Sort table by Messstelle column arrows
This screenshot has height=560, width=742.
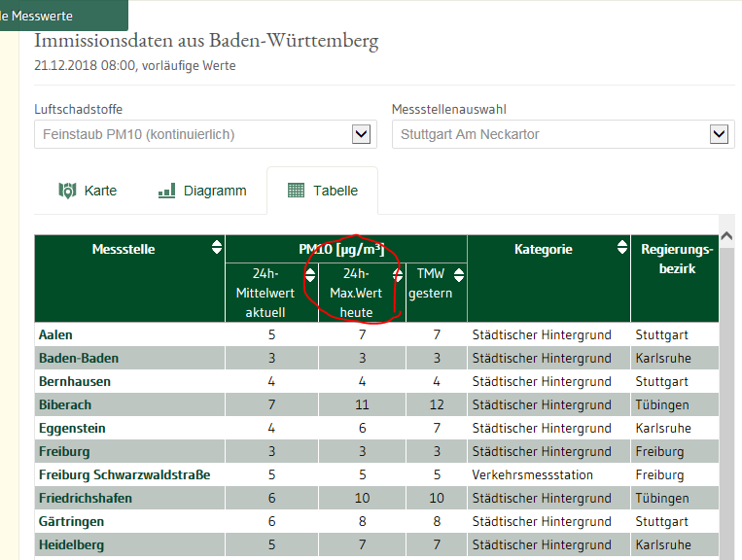point(216,249)
